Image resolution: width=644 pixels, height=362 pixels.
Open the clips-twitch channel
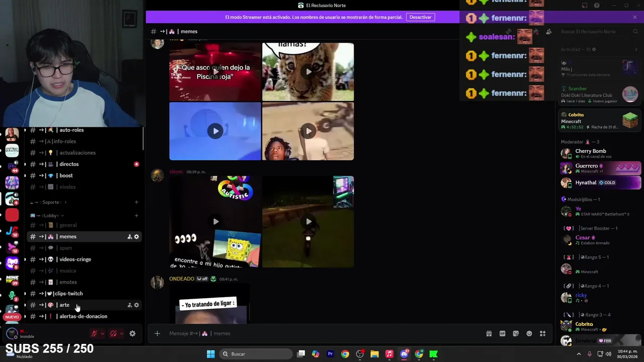(x=84, y=294)
